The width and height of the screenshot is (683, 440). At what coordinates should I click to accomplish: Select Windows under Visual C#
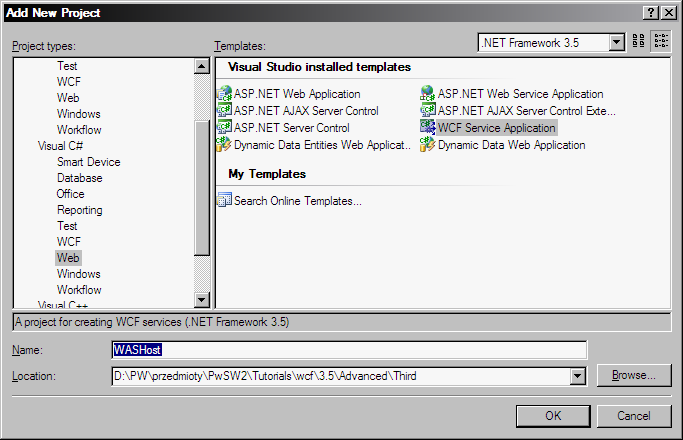pos(79,274)
